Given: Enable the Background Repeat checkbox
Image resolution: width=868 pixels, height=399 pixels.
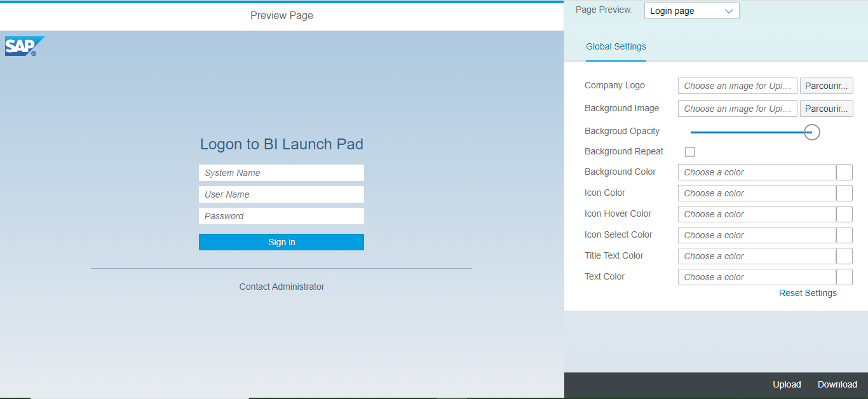Looking at the screenshot, I should pos(690,151).
